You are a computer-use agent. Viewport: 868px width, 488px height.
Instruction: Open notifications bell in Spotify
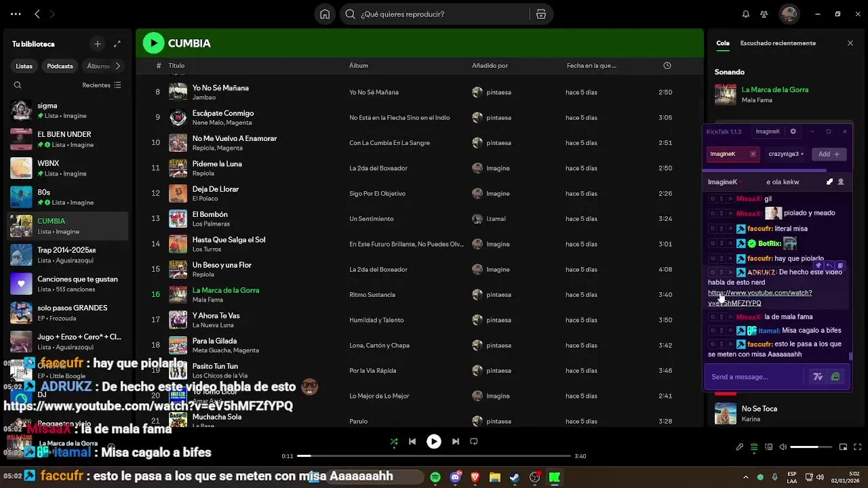click(746, 14)
